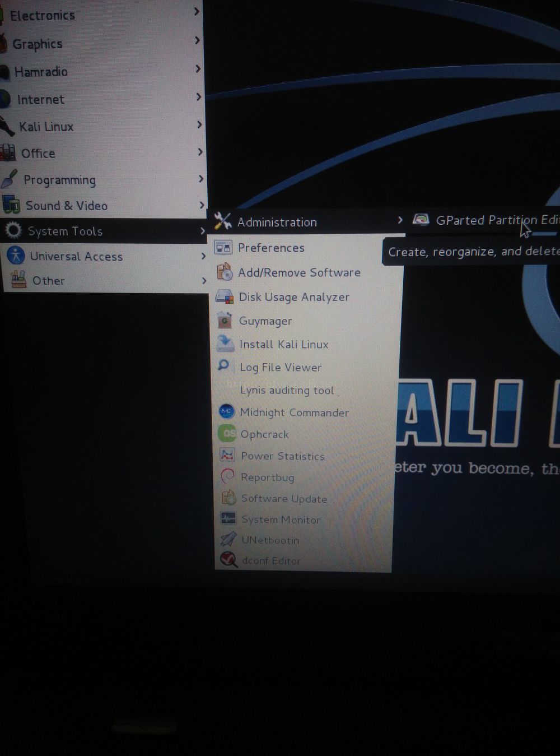The image size is (560, 756).
Task: Click the System Monitor icon
Action: tap(228, 519)
